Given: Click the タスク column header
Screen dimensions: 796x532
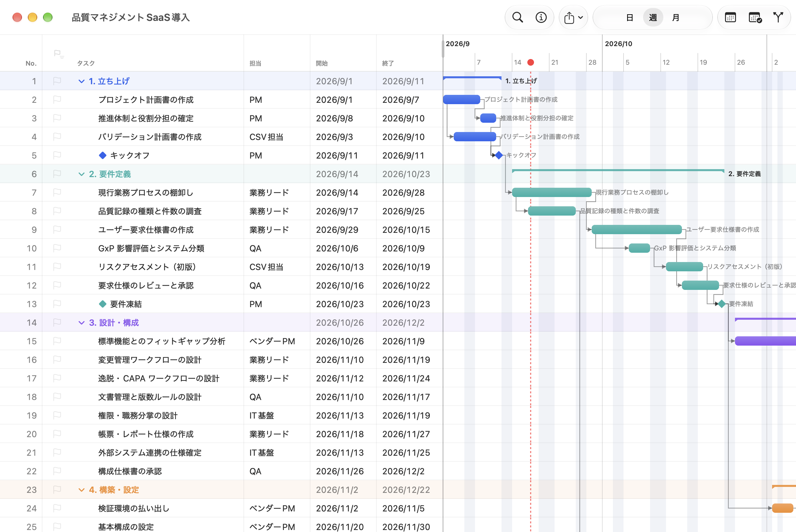Looking at the screenshot, I should coord(86,63).
